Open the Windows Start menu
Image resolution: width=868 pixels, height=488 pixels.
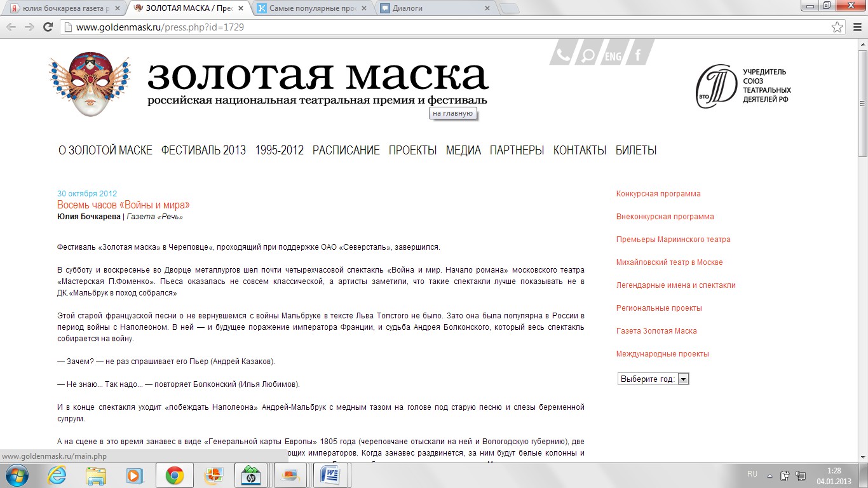point(17,475)
